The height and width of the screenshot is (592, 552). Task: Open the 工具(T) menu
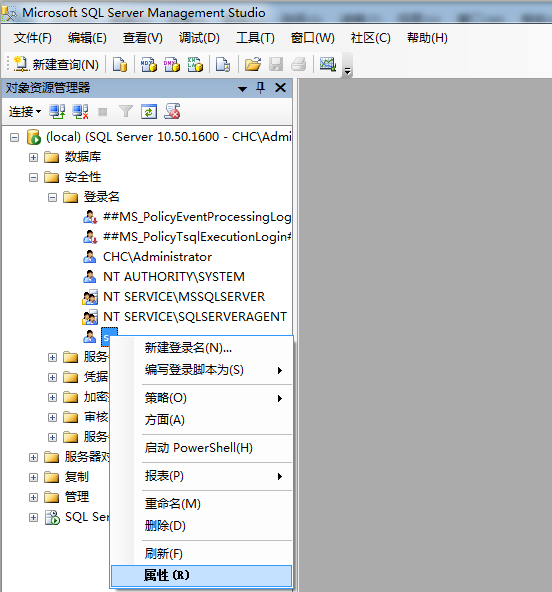(255, 38)
